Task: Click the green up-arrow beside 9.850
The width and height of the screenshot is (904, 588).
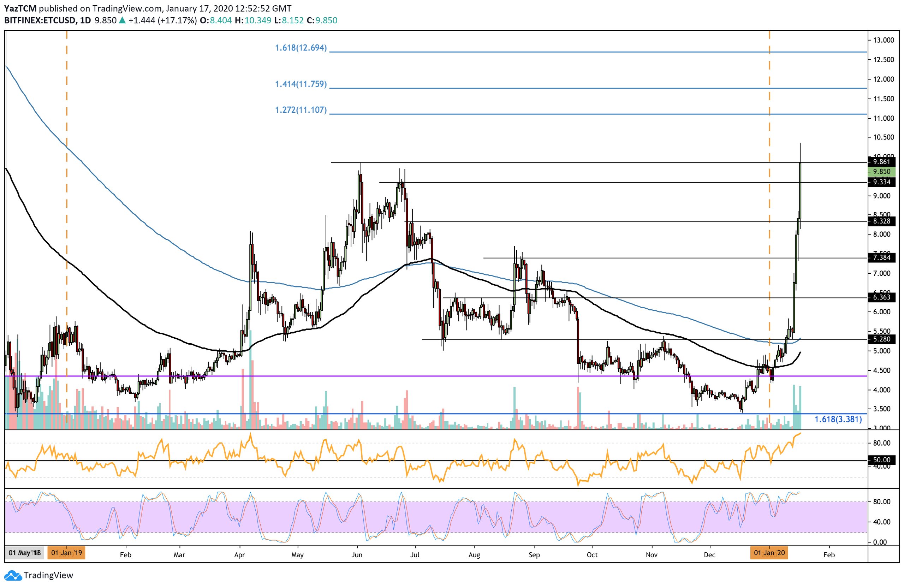Action: click(122, 20)
